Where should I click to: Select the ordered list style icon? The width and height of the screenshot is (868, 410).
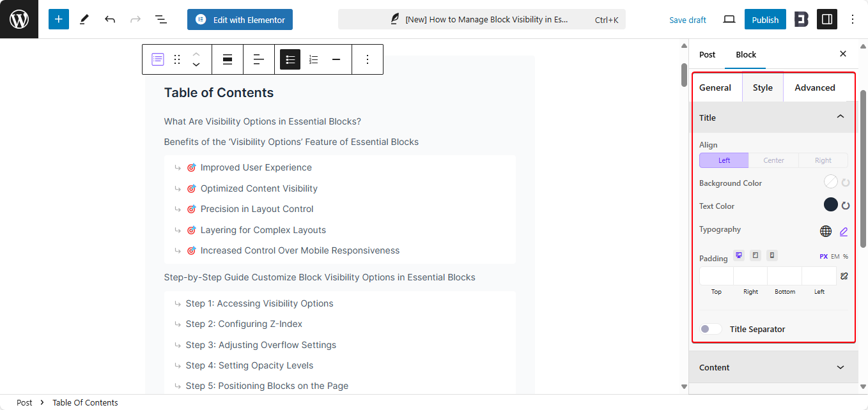pyautogui.click(x=313, y=59)
